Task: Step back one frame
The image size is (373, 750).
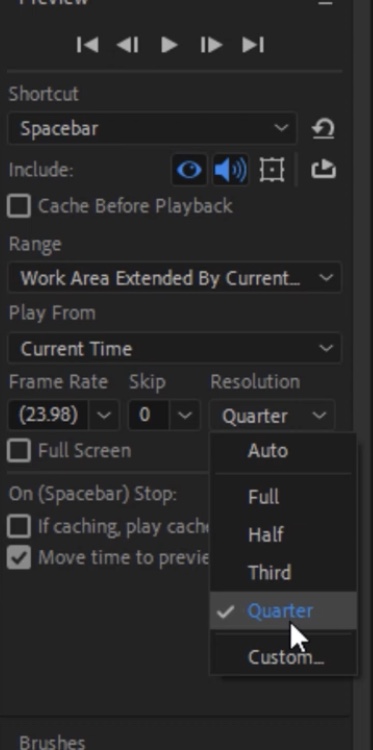Action: pos(128,45)
